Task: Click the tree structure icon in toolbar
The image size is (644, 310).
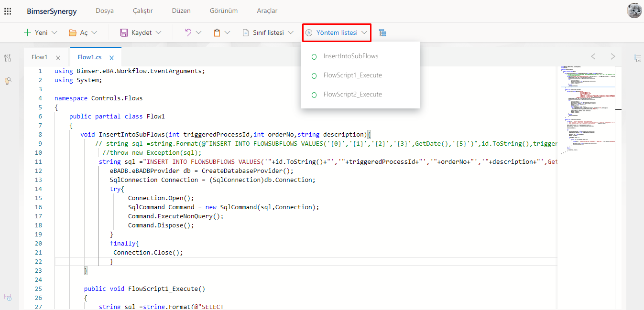Action: [382, 32]
